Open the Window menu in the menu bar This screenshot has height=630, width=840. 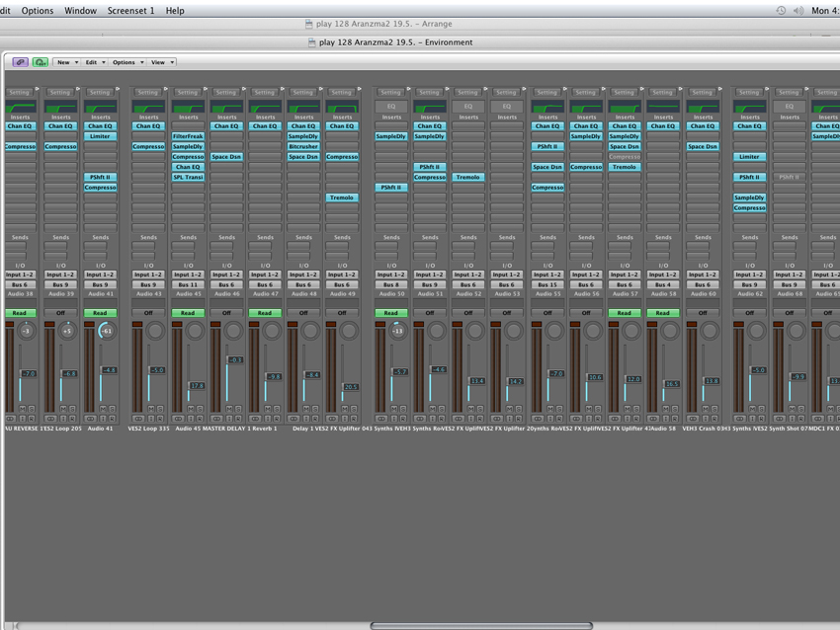[80, 10]
